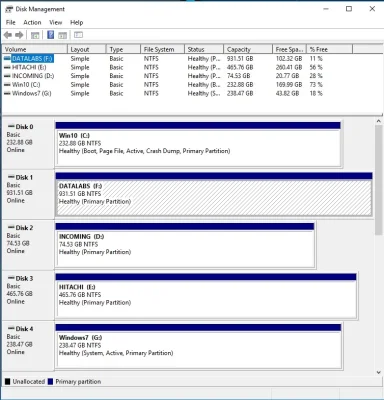The width and height of the screenshot is (384, 400).
Task: Click the Disk 0 drive icon
Action: pyautogui.click(x=11, y=126)
